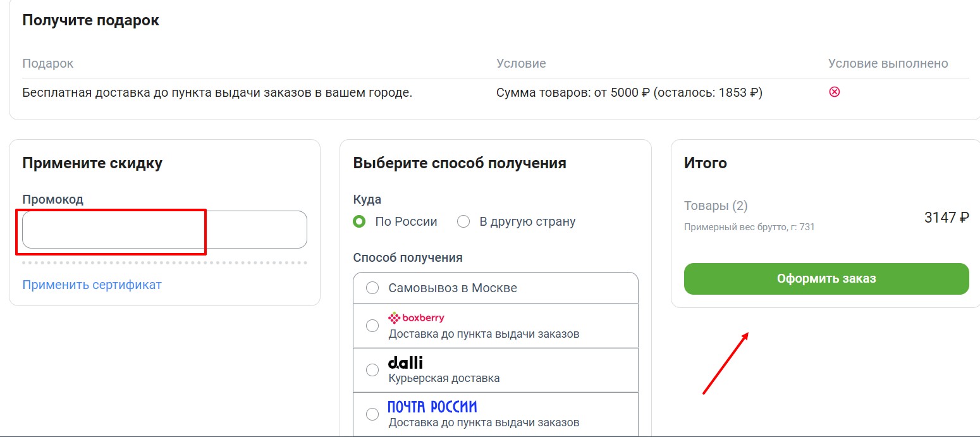This screenshot has width=980, height=437.
Task: Click the Примените скидку heading
Action: (92, 163)
